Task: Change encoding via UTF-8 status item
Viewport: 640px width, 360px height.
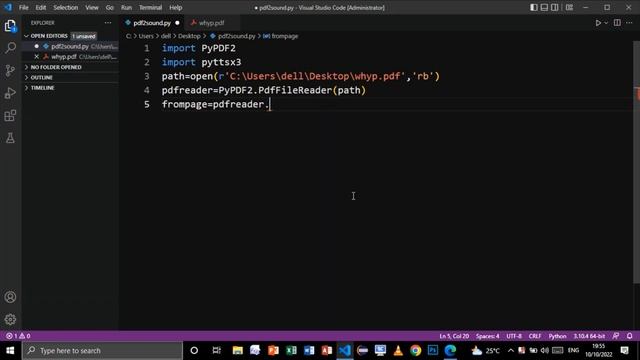Action: [x=514, y=336]
